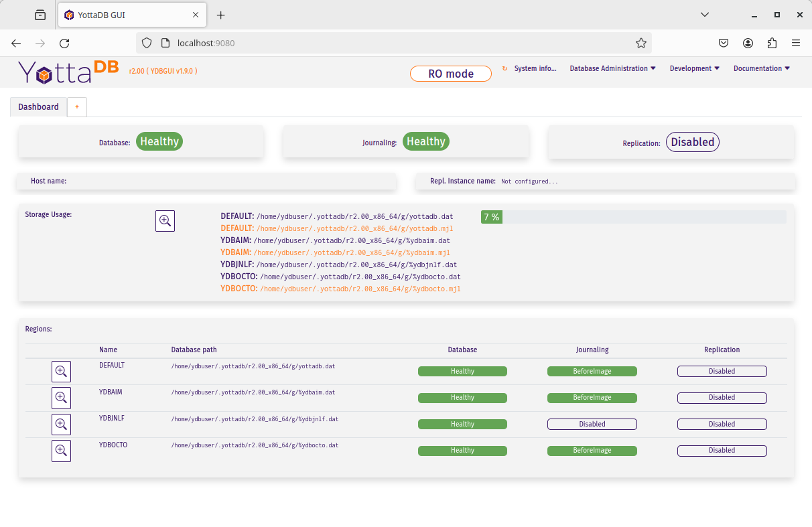Click the tracking protection shield icon
The width and height of the screenshot is (812, 527).
[147, 43]
